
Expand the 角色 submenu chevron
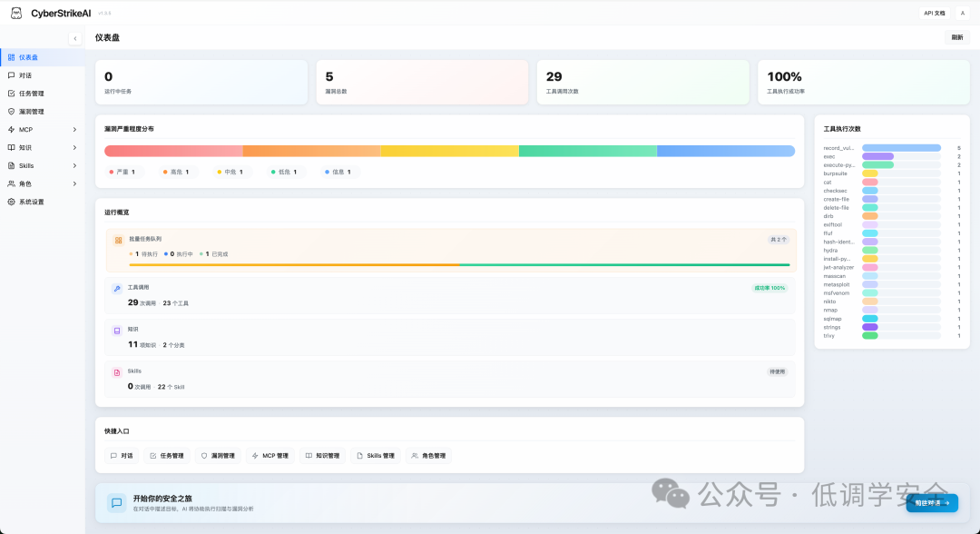74,183
